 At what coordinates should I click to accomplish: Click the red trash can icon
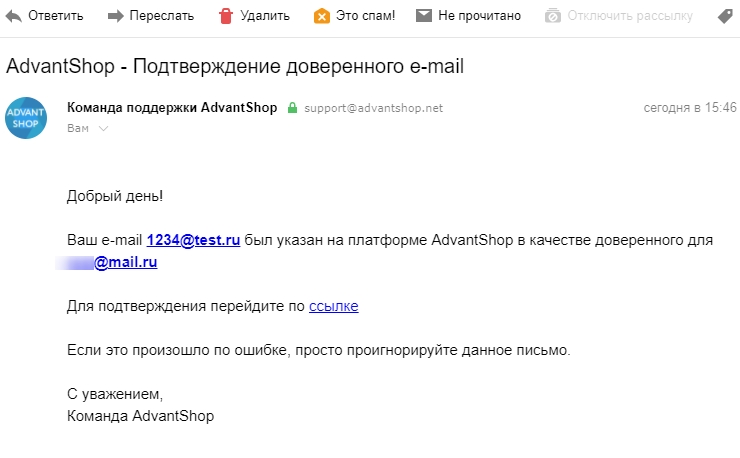point(225,16)
